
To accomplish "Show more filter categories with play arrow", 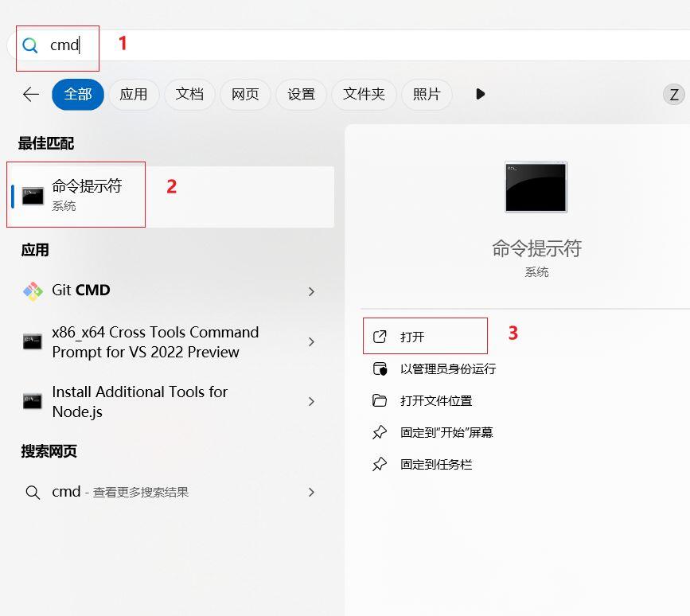I will (x=480, y=94).
